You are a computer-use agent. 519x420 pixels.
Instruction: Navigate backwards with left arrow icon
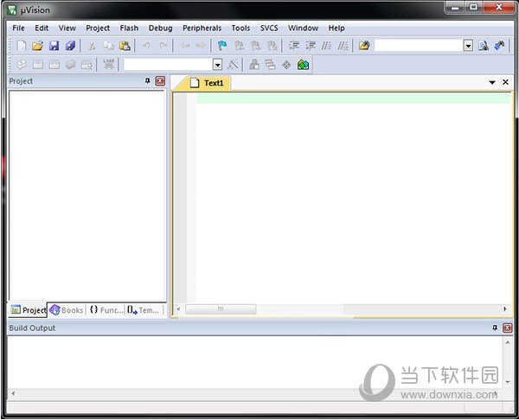[x=185, y=46]
